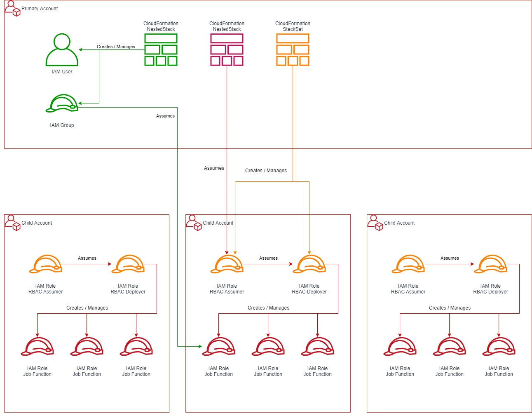The width and height of the screenshot is (532, 413).
Task: Click the left Child Account's account icon
Action: coord(12,223)
